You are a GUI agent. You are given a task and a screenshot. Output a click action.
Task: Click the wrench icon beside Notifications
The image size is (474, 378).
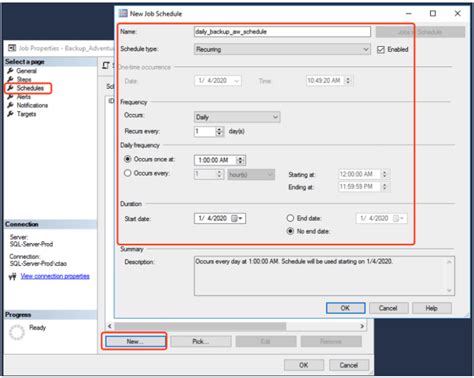click(x=11, y=105)
